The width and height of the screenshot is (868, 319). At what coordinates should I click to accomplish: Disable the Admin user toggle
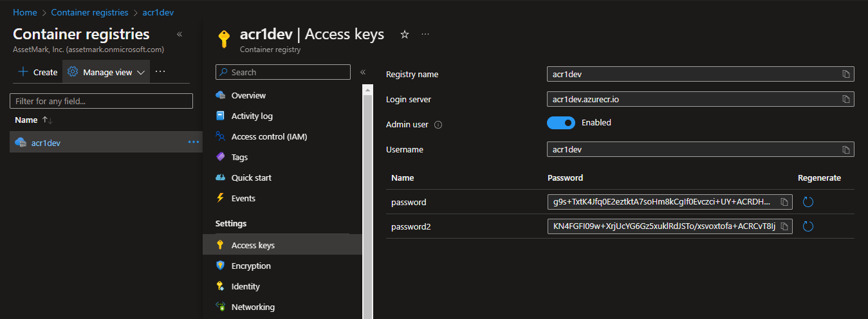pos(560,123)
